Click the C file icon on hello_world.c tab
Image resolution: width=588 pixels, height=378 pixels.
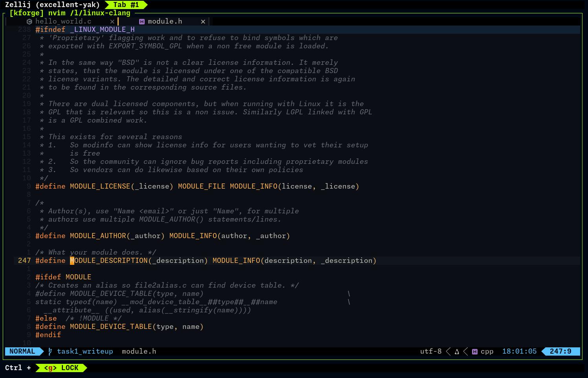29,22
